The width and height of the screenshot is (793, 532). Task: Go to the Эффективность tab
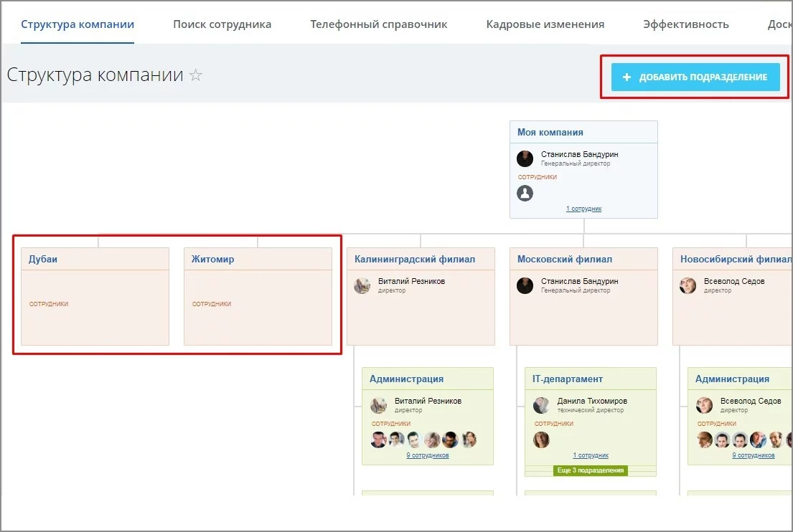[685, 24]
